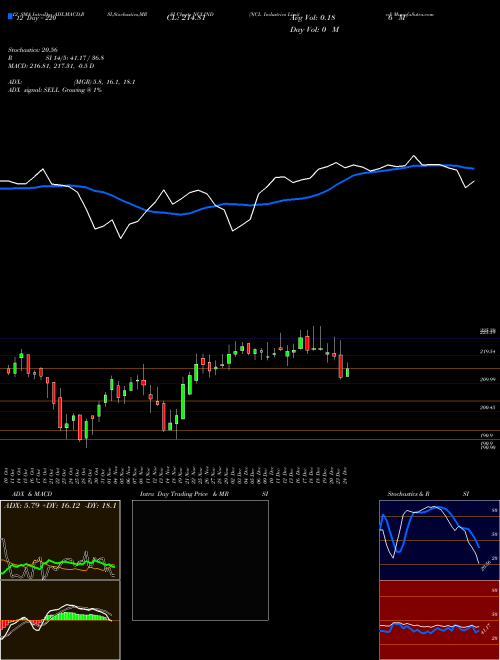Image resolution: width=500 pixels, height=660 pixels.
Task: Click the 'SI 14/3: 41.17 / 36.8' readout
Action: point(75,58)
